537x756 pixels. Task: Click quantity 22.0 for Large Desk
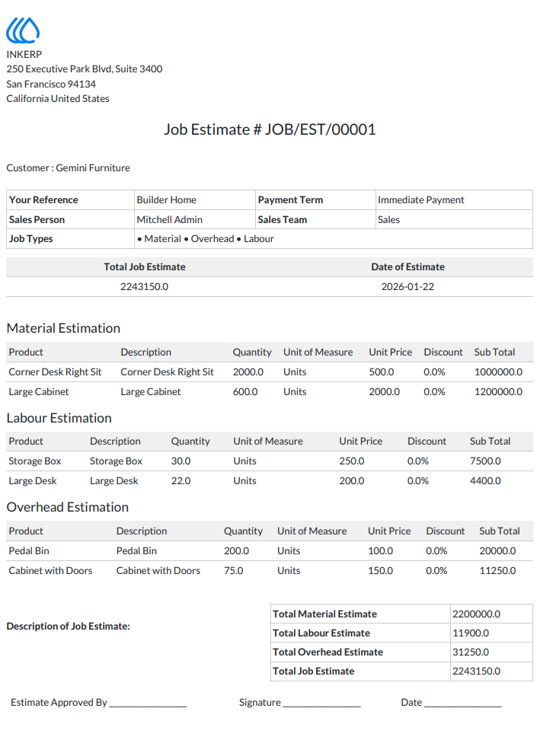point(181,480)
